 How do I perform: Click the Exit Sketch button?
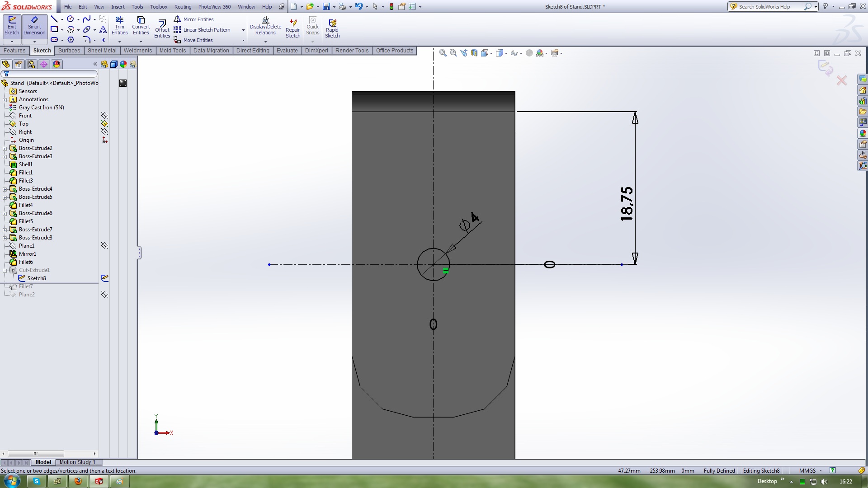(x=12, y=26)
